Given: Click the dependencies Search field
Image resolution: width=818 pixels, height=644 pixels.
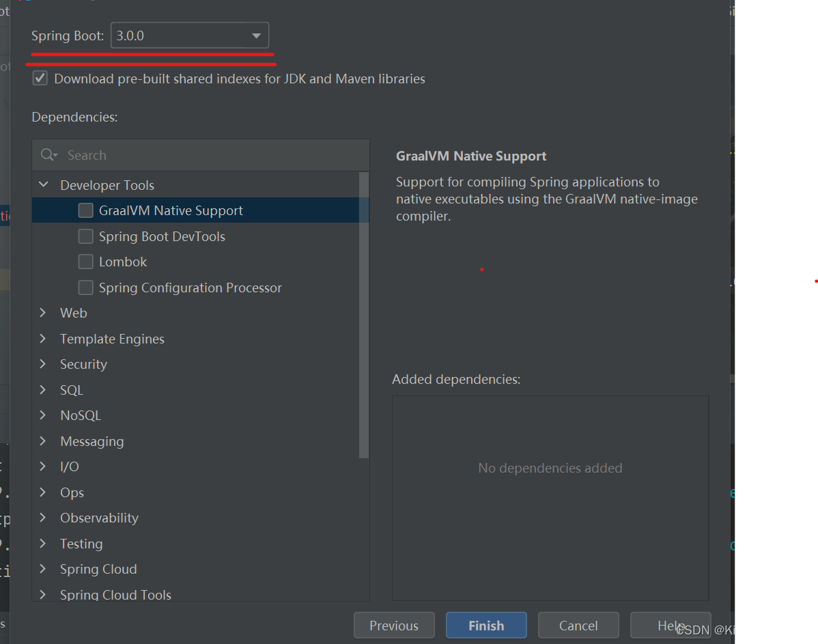Looking at the screenshot, I should [x=201, y=155].
